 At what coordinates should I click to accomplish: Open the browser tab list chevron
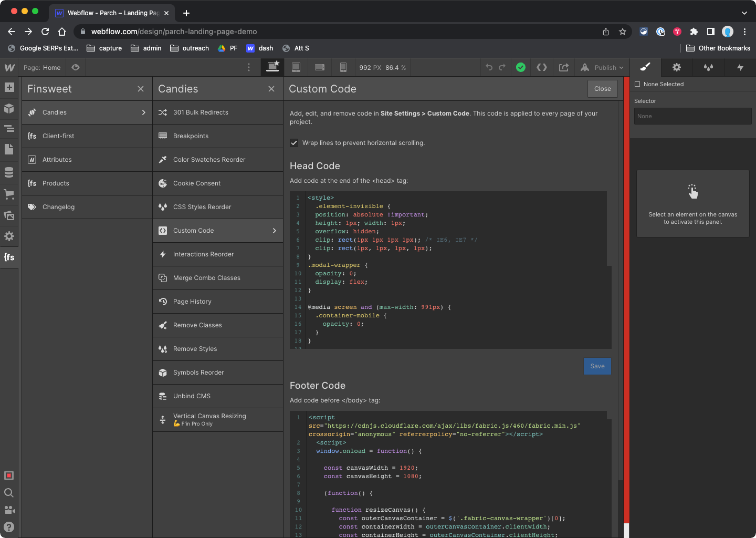(x=744, y=13)
